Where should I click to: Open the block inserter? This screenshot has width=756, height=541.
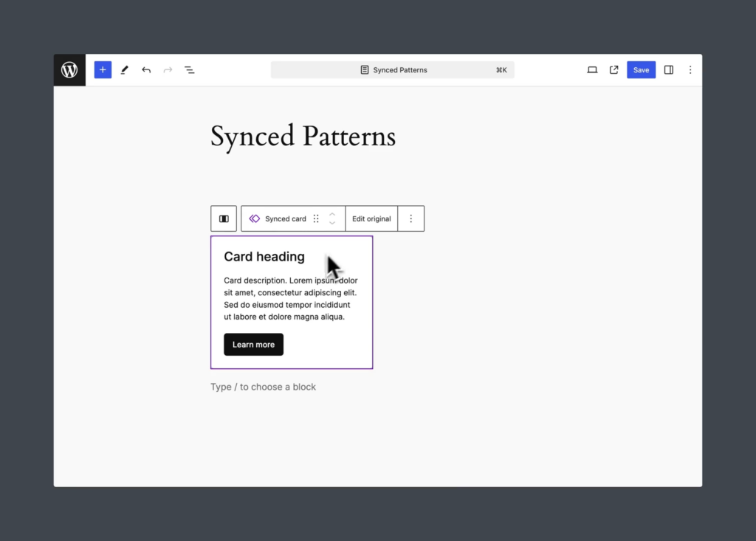tap(103, 69)
